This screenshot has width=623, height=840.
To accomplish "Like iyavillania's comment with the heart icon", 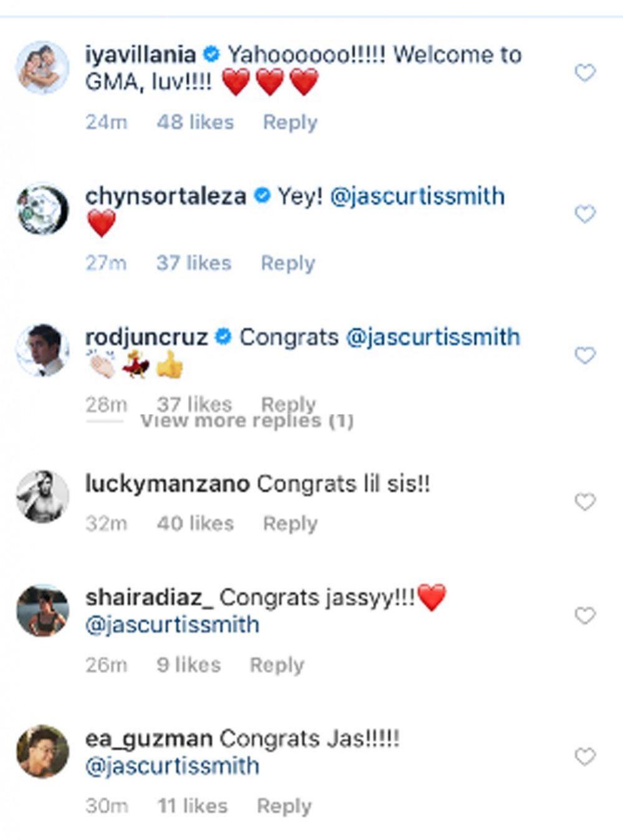I will (584, 73).
